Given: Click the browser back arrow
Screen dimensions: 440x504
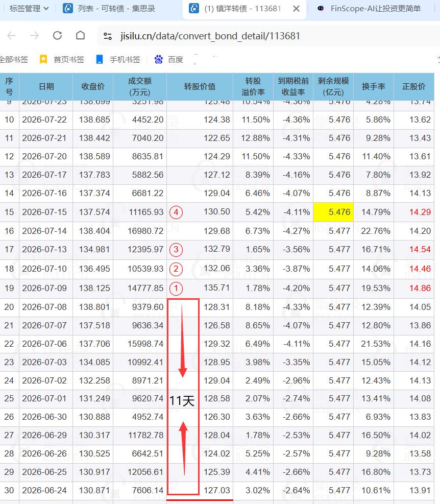Looking at the screenshot, I should click(12, 35).
